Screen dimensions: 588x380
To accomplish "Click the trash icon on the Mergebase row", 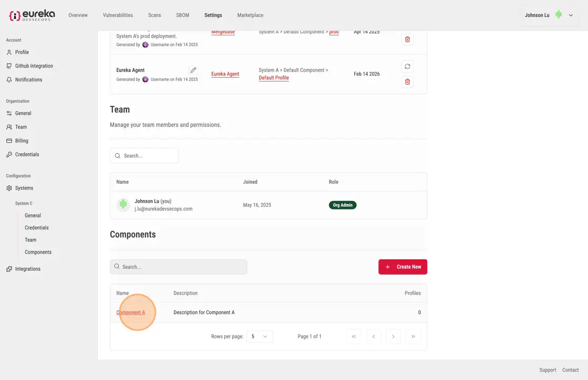I will (x=407, y=39).
